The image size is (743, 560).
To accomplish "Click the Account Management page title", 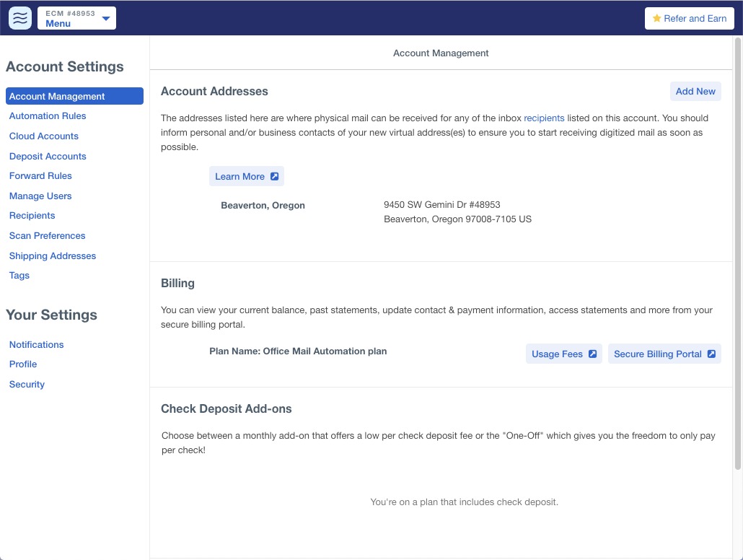I will [x=441, y=53].
